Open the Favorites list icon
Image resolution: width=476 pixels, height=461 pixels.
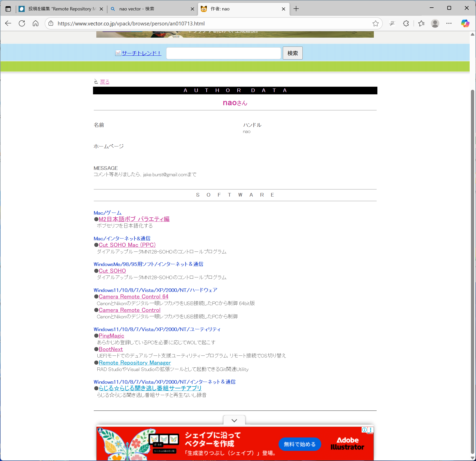[x=421, y=23]
